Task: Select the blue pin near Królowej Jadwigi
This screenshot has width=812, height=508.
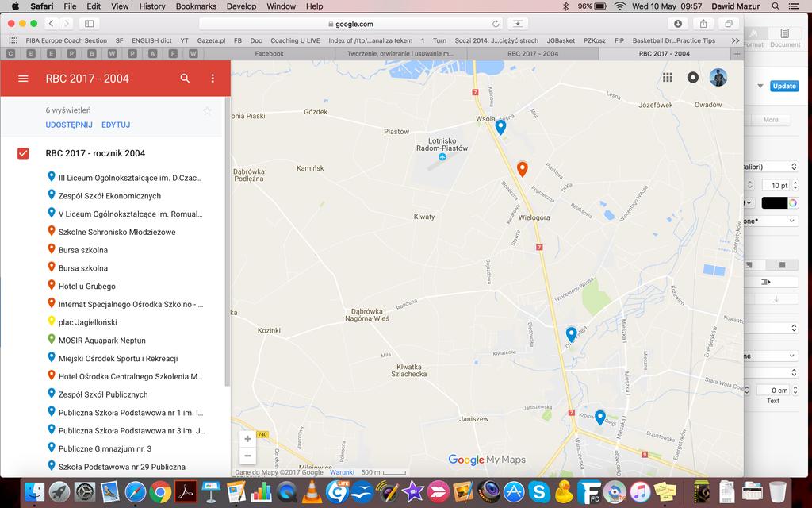Action: click(x=599, y=418)
